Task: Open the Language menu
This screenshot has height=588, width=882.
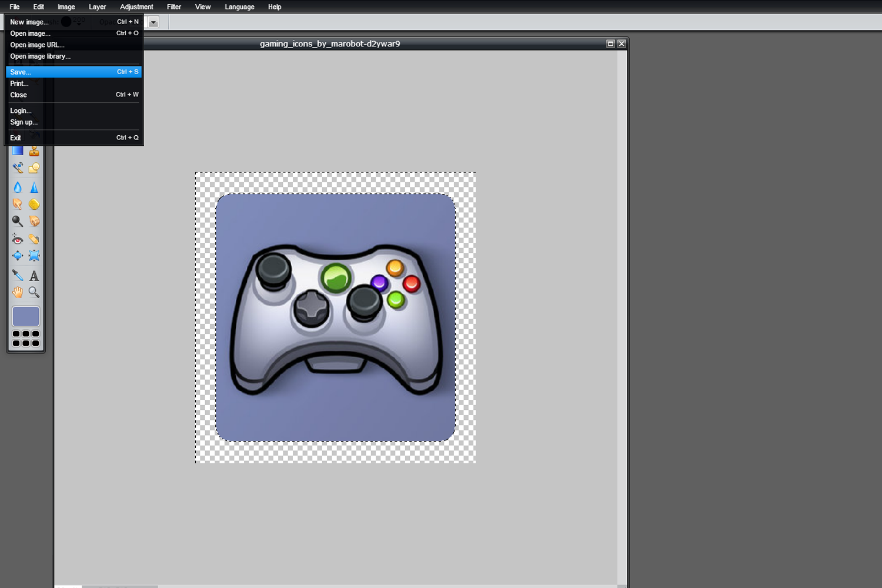Action: point(239,7)
